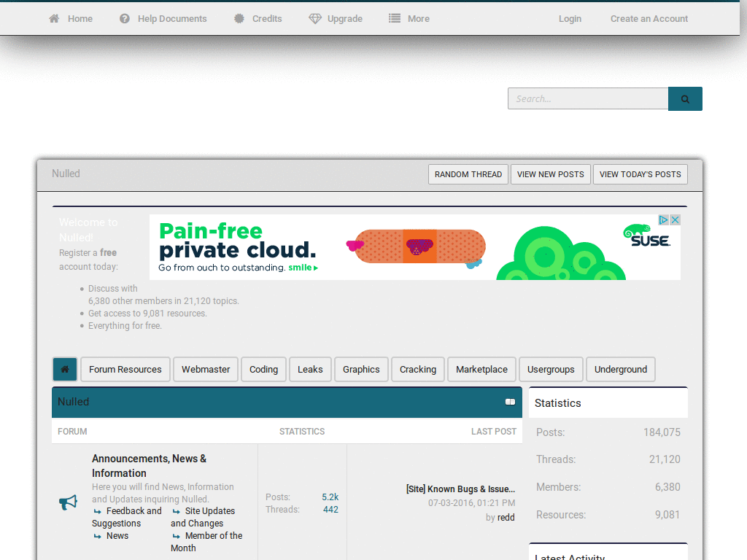Image resolution: width=747 pixels, height=560 pixels.
Task: Open user redd's profile
Action: pos(506,517)
